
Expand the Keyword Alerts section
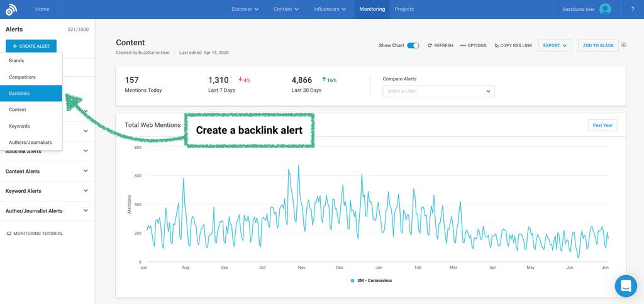coord(47,191)
